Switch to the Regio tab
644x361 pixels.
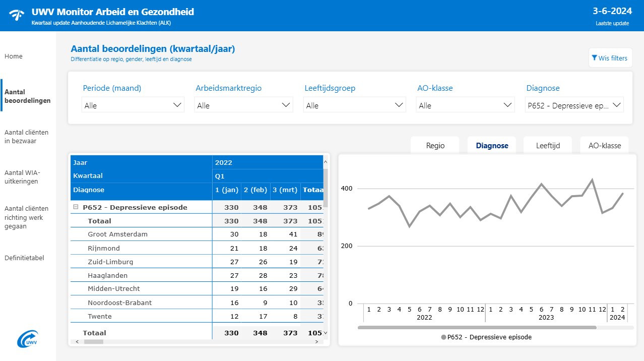[435, 145]
